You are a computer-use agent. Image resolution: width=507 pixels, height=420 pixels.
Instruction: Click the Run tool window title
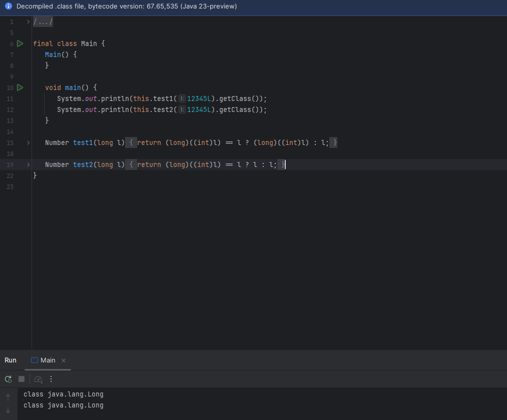pyautogui.click(x=11, y=360)
